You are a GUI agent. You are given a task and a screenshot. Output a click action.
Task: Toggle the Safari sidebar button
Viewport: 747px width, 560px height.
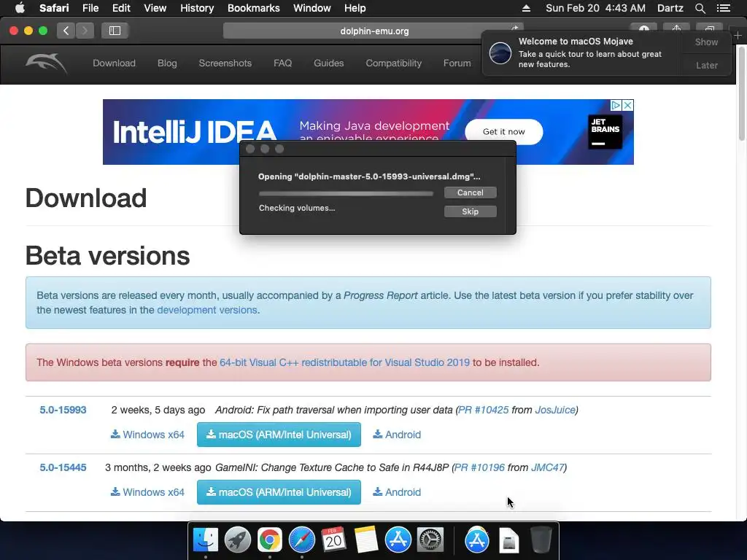[x=115, y=31]
